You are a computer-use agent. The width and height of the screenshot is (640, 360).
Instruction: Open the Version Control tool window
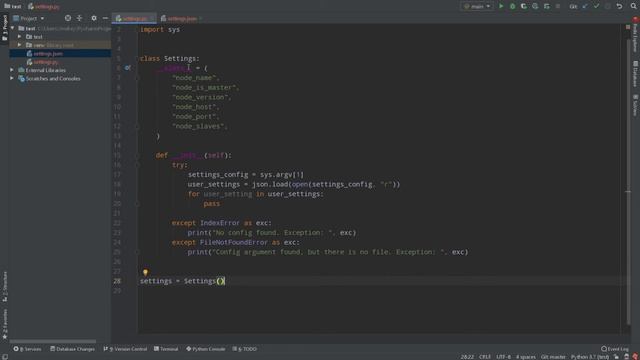tap(125, 349)
